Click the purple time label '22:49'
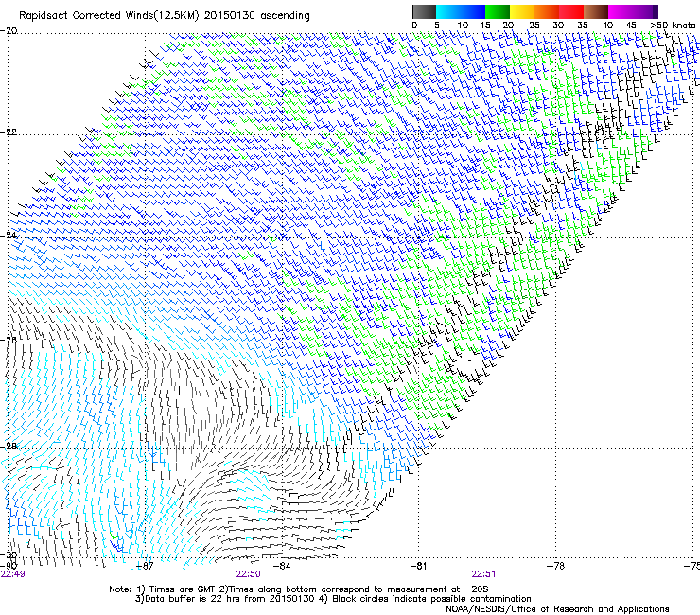Screen dimensions: 700x615 point(12,574)
